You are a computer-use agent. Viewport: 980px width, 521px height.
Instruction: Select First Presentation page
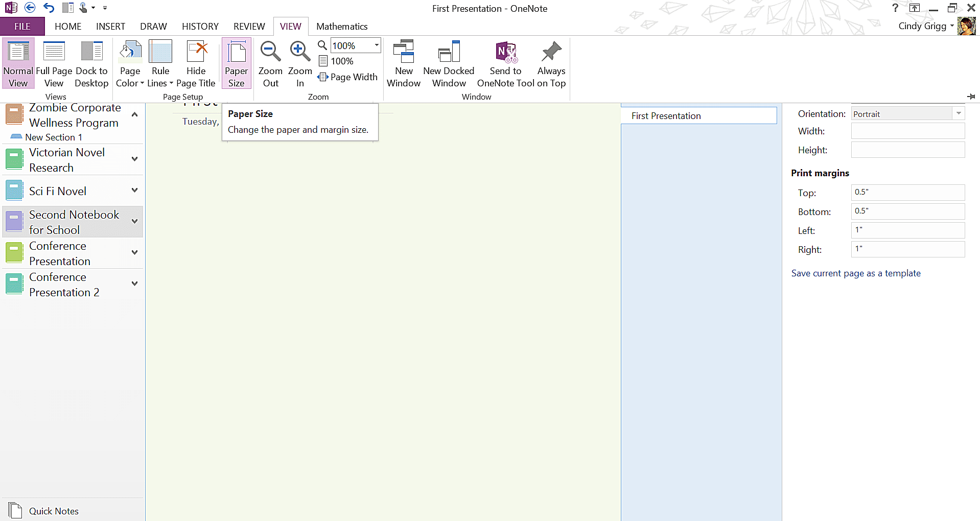click(698, 115)
